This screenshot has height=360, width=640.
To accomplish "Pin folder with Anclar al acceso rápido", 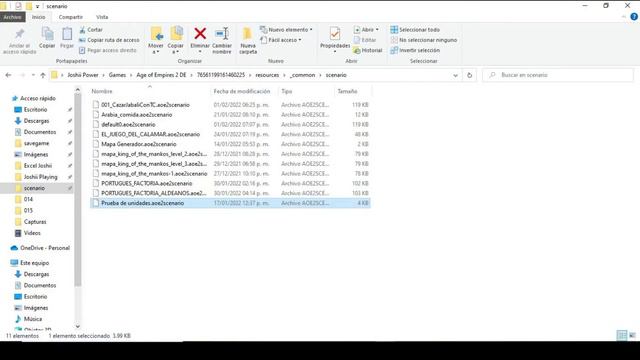I will click(x=19, y=41).
